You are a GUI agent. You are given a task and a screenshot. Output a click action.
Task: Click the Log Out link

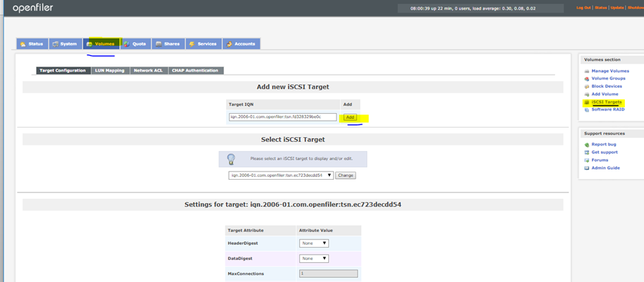click(583, 8)
